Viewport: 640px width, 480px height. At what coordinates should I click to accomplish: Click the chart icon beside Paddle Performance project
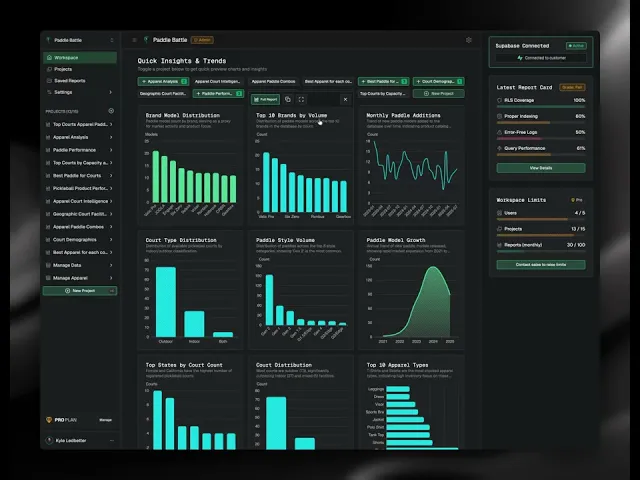(48, 150)
